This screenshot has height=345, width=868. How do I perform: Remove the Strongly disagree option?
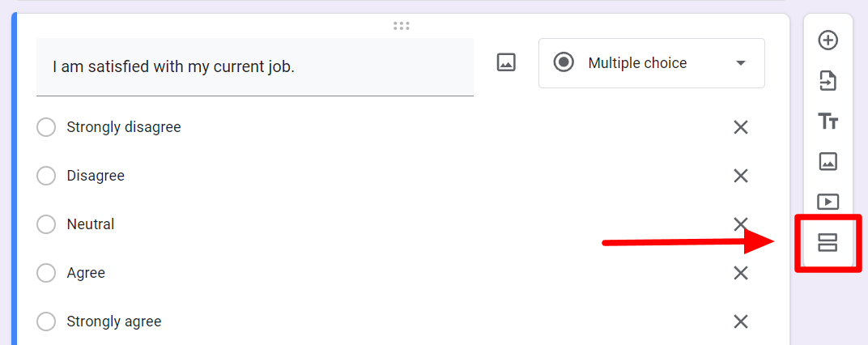(x=741, y=127)
